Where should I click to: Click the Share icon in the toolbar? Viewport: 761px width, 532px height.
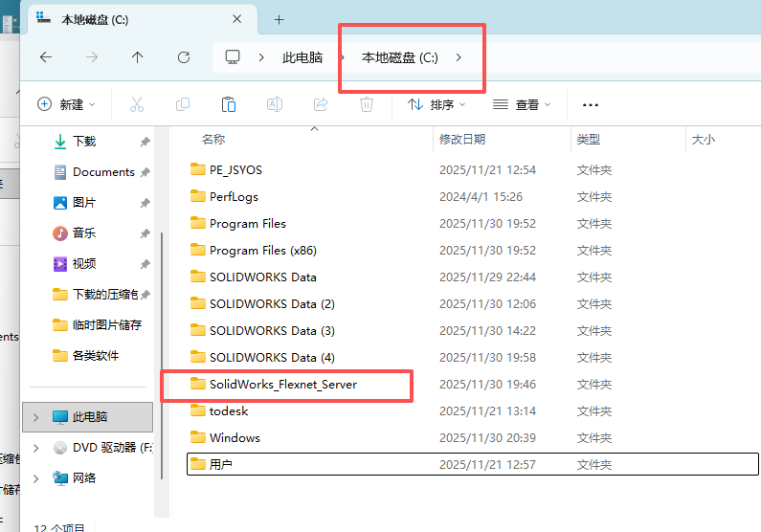pyautogui.click(x=321, y=104)
